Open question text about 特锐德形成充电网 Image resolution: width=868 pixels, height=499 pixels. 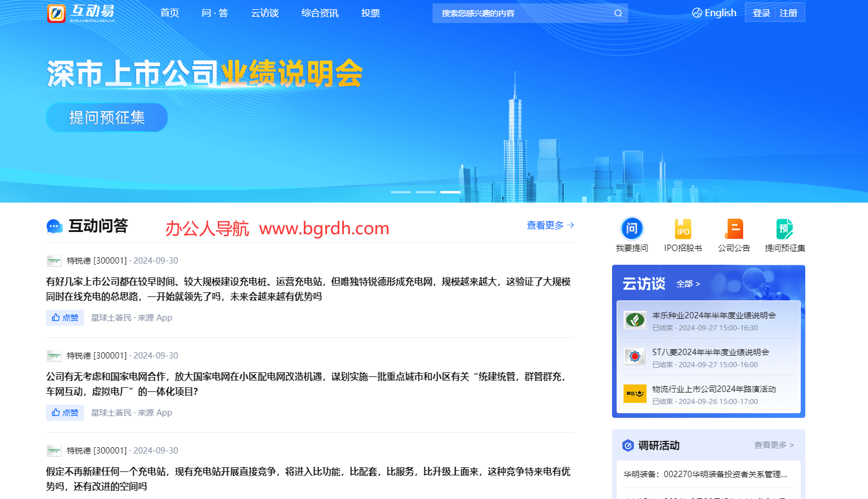click(x=308, y=289)
